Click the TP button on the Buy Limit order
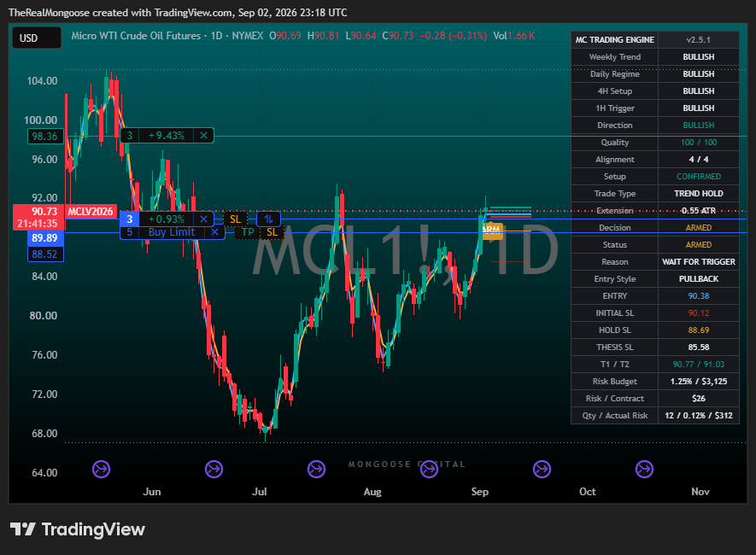Viewport: 756px width, 555px height. (248, 232)
